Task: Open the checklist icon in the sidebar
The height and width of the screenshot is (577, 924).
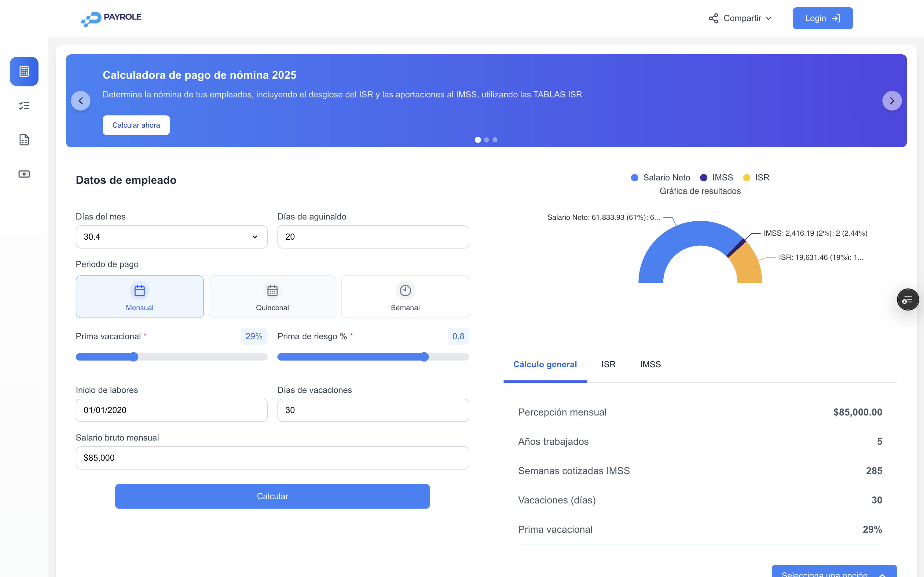Action: coord(24,105)
